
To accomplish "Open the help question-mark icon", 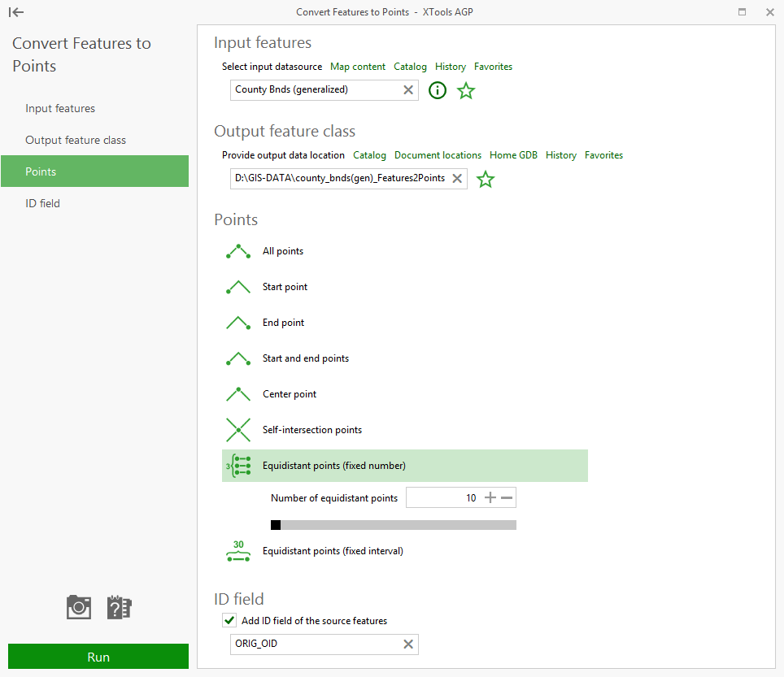I will click(119, 607).
